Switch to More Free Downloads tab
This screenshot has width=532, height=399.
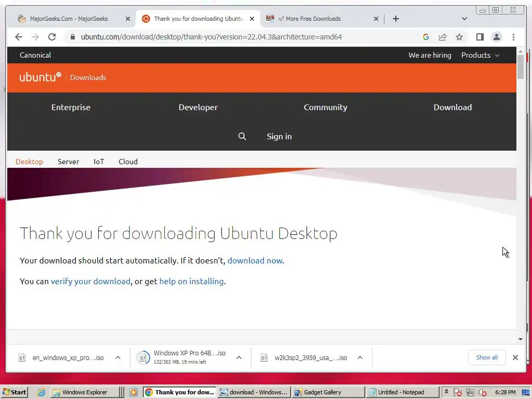pos(313,19)
